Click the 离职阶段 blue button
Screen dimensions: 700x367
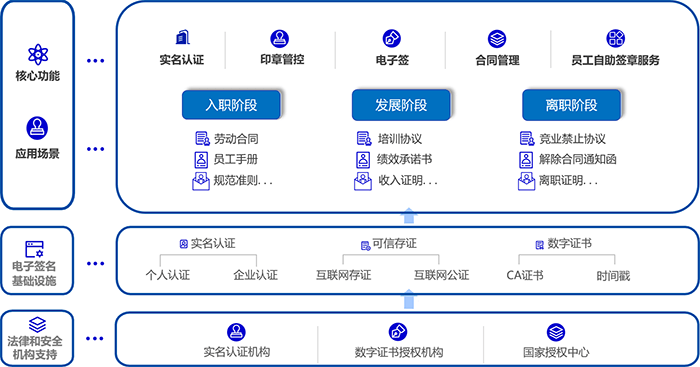point(571,105)
